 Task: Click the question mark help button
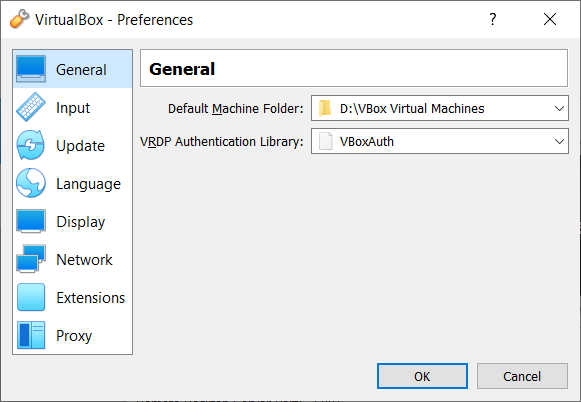(x=492, y=19)
